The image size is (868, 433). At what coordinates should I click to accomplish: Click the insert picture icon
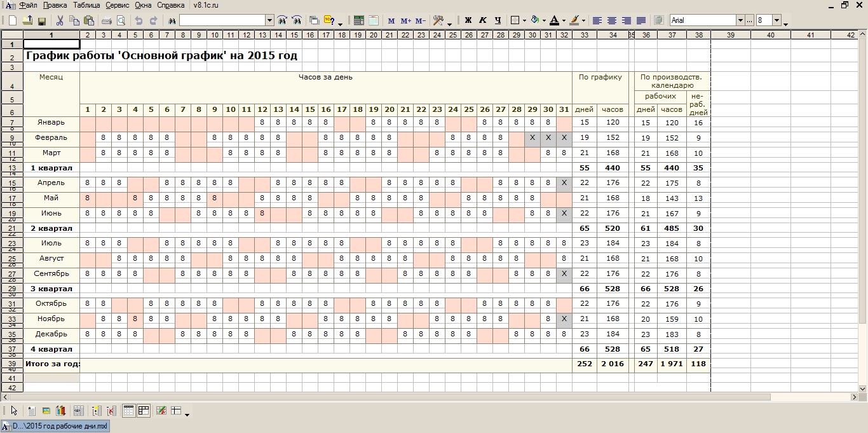(x=46, y=411)
